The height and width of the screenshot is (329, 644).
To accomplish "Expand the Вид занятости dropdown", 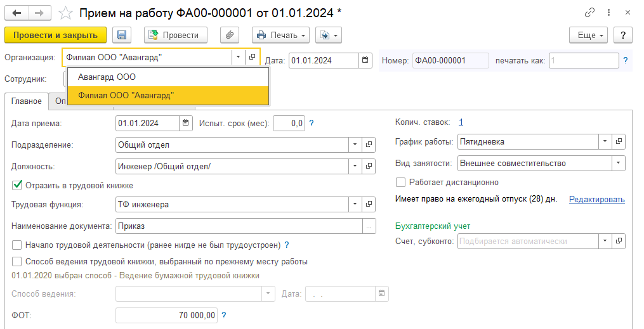I will (618, 164).
